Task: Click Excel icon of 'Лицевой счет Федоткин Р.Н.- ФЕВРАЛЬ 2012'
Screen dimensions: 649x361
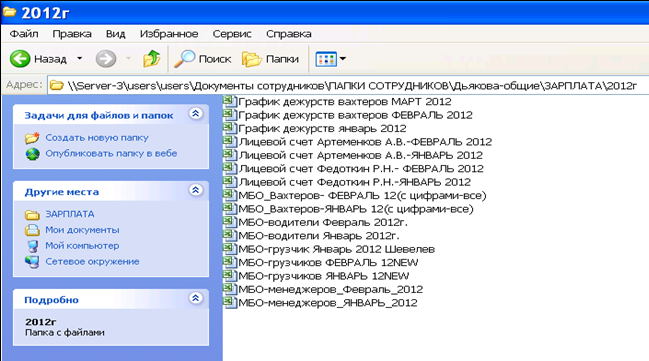Action: pyautogui.click(x=229, y=168)
